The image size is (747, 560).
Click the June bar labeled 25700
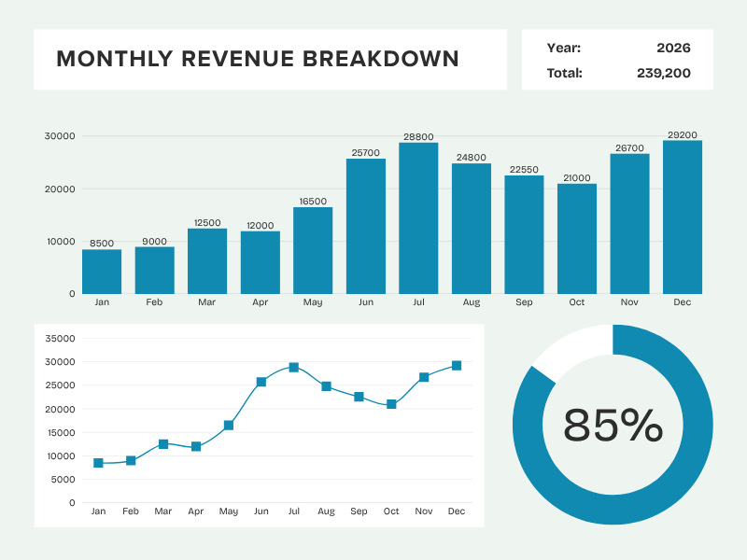pos(366,226)
